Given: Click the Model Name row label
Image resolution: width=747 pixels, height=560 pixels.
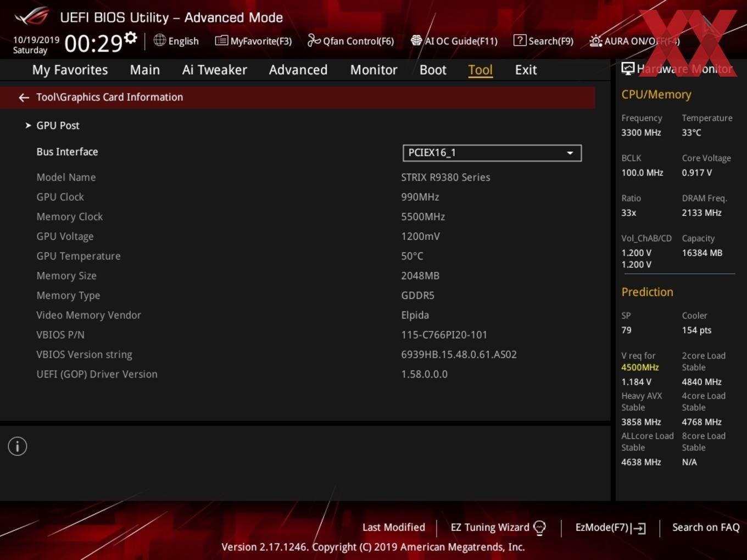Looking at the screenshot, I should tap(66, 177).
